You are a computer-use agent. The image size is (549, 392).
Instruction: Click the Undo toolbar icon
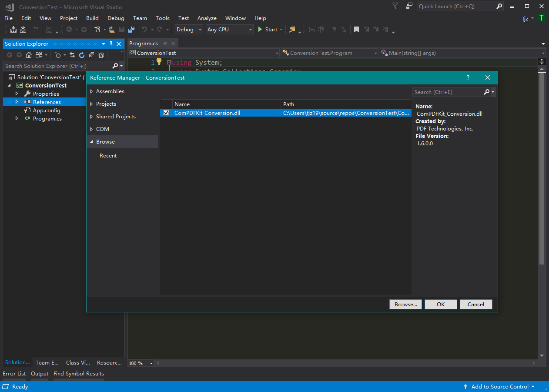pos(144,30)
